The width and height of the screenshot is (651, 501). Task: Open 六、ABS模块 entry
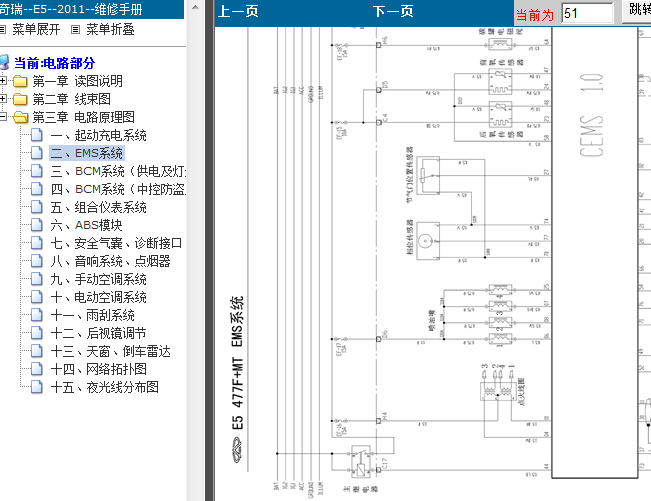[86, 225]
